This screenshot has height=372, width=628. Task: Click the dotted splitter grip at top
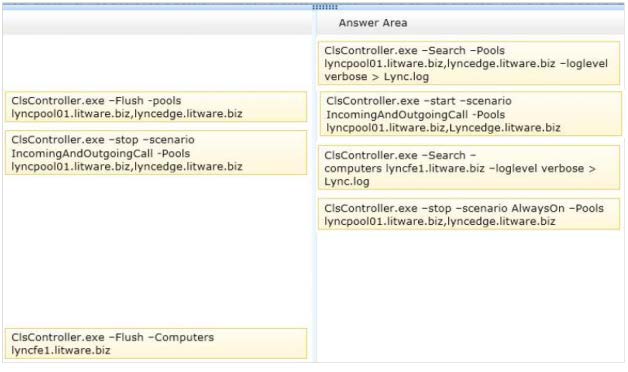click(325, 7)
